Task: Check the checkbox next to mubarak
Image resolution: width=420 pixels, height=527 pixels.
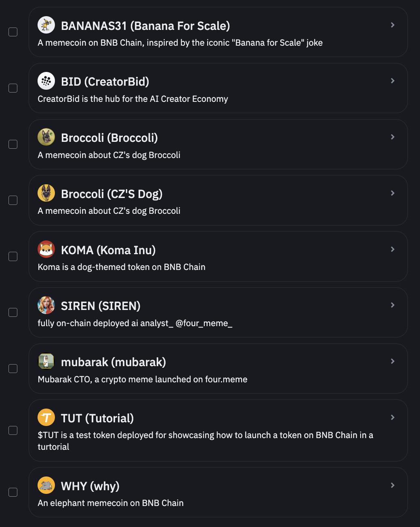Action: tap(13, 369)
